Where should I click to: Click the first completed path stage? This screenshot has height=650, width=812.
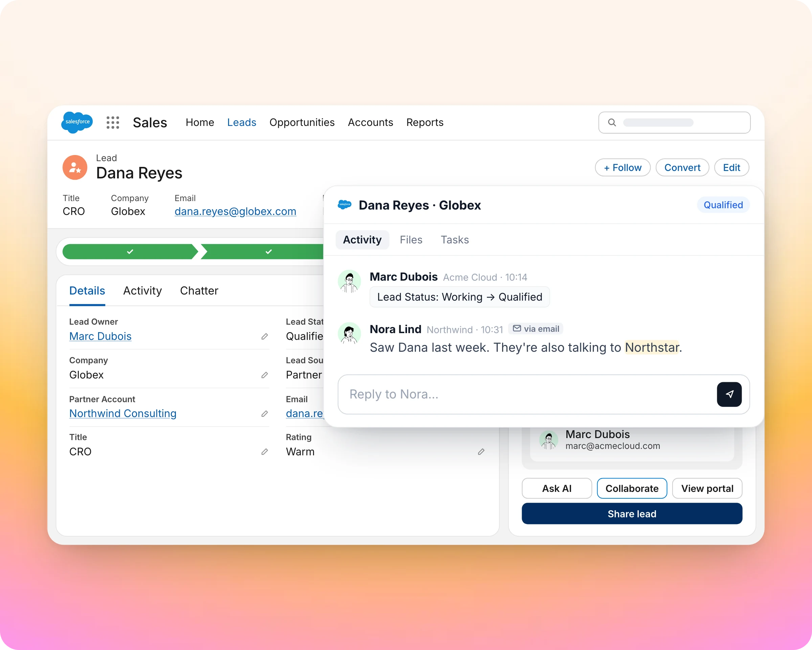[x=130, y=251]
